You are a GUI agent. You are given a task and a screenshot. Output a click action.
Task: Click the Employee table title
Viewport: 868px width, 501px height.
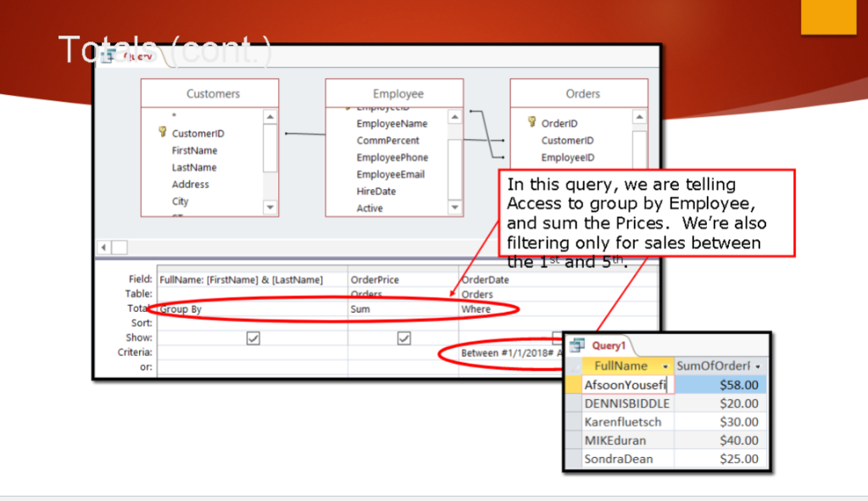[x=398, y=93]
